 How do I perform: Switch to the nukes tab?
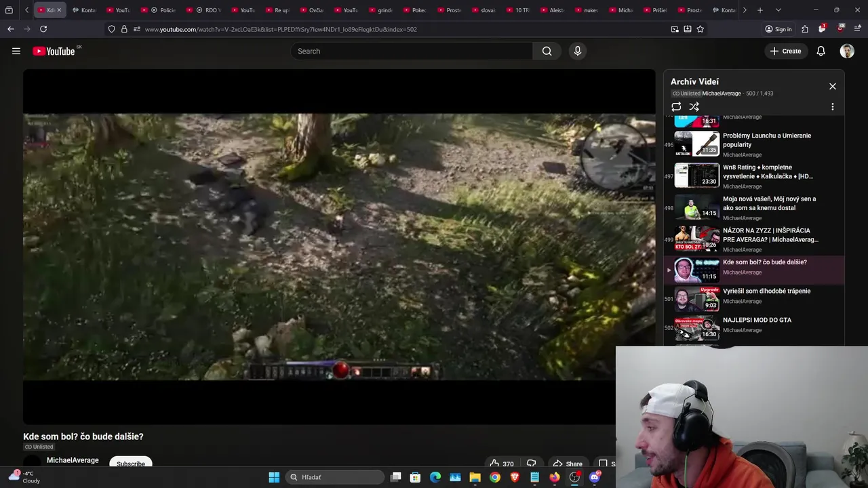click(587, 10)
